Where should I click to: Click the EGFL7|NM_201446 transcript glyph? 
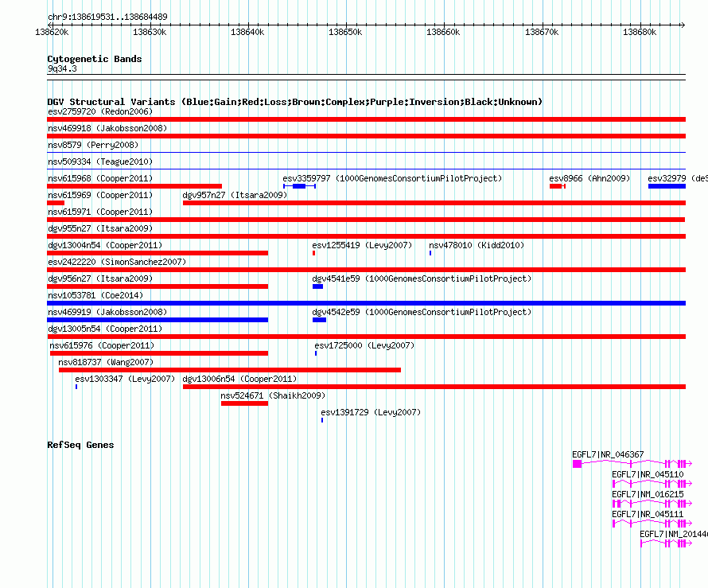[666, 543]
